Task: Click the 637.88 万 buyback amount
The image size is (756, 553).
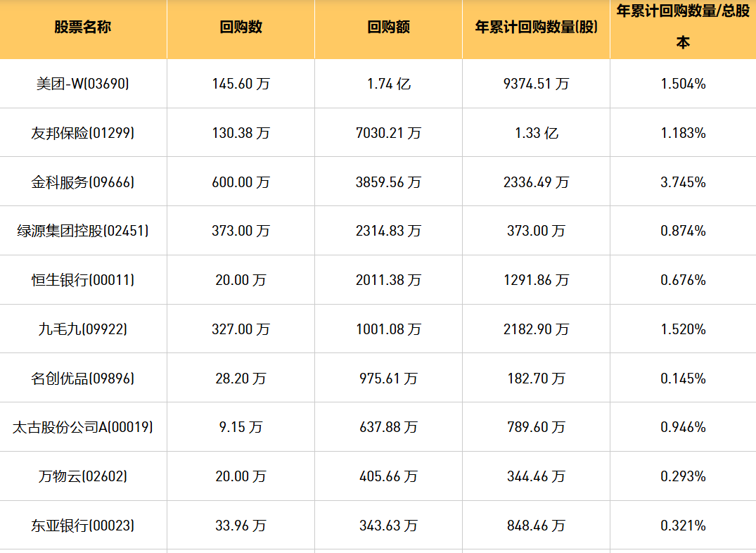Action: 389,428
